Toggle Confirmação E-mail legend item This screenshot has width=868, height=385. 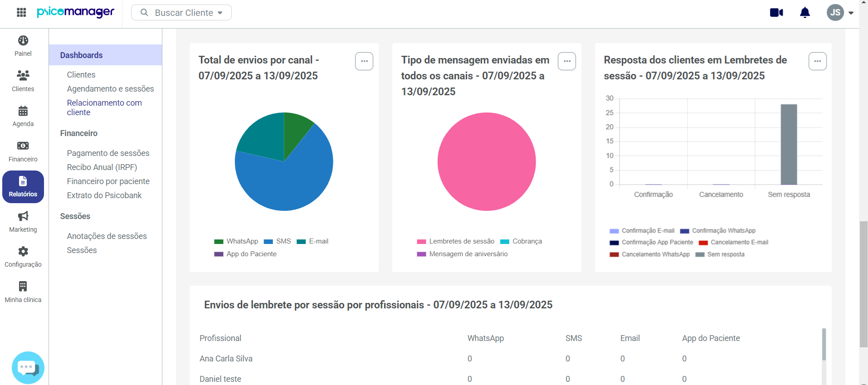point(642,231)
